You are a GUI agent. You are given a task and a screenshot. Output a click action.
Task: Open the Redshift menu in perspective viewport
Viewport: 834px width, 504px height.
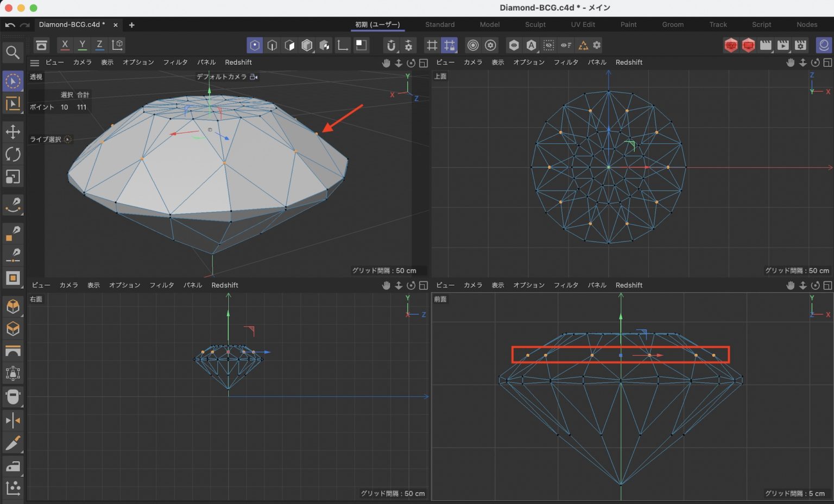238,62
